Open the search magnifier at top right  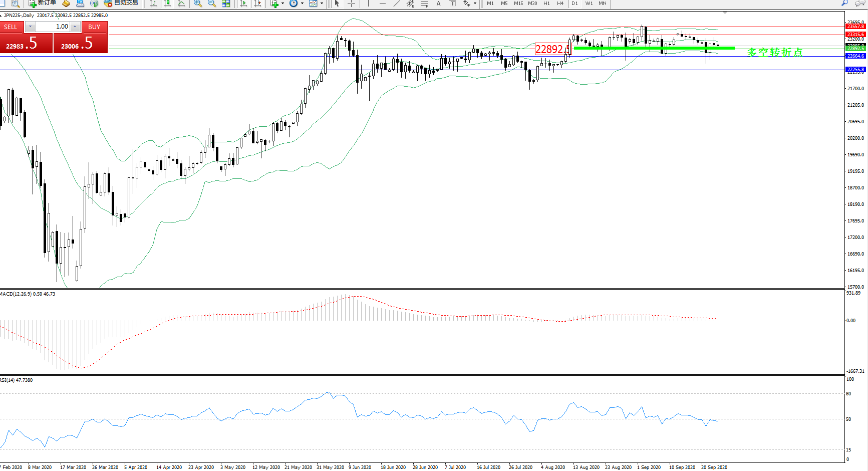click(844, 3)
